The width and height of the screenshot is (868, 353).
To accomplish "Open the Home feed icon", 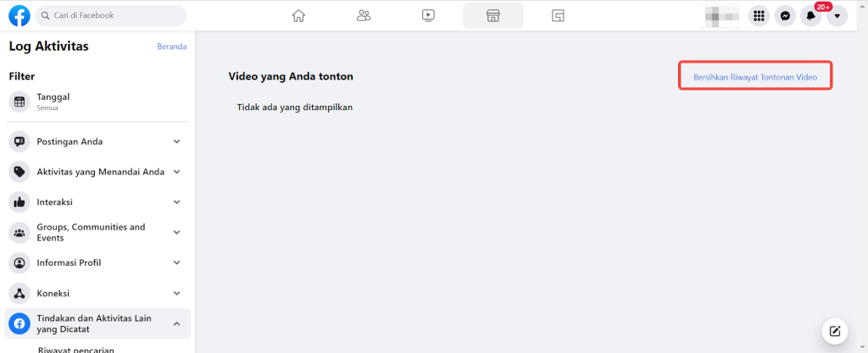I will click(x=298, y=15).
